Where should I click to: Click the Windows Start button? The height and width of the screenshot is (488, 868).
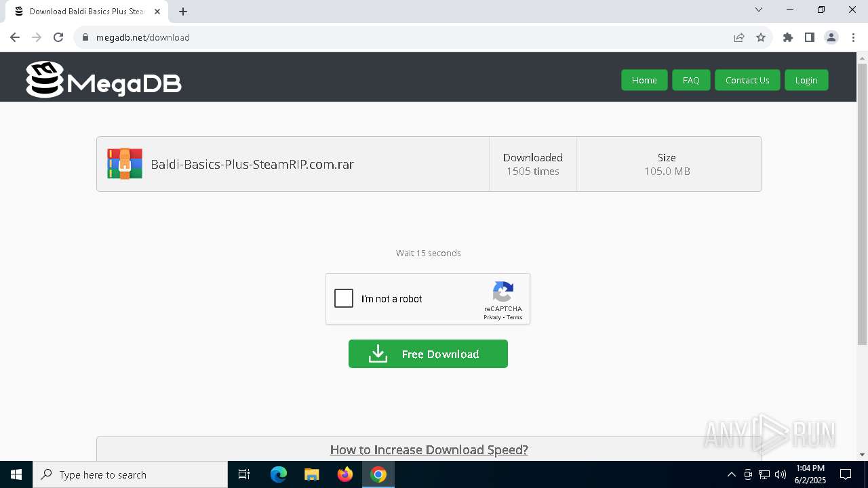(16, 474)
